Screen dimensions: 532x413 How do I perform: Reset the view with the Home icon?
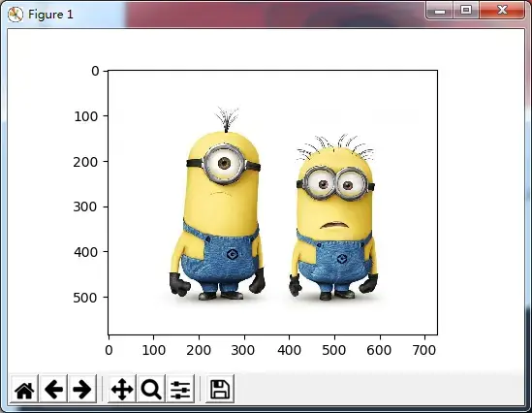click(24, 389)
